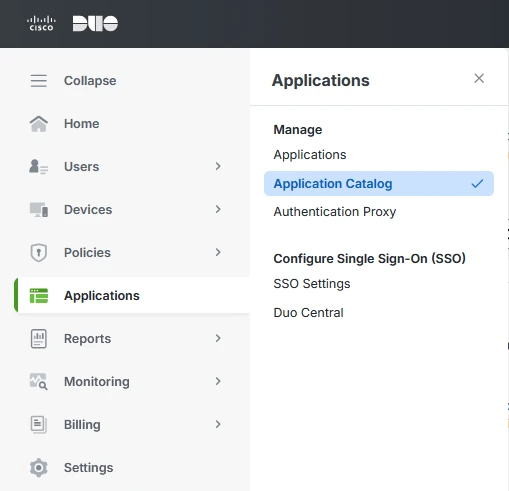509x491 pixels.
Task: Expand the Users submenu chevron
Action: click(218, 166)
